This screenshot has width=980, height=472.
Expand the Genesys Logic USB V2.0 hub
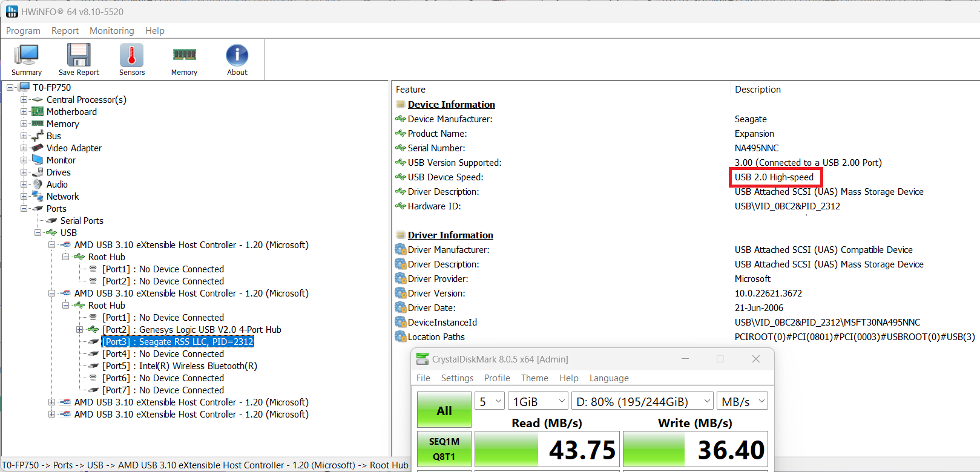point(79,330)
